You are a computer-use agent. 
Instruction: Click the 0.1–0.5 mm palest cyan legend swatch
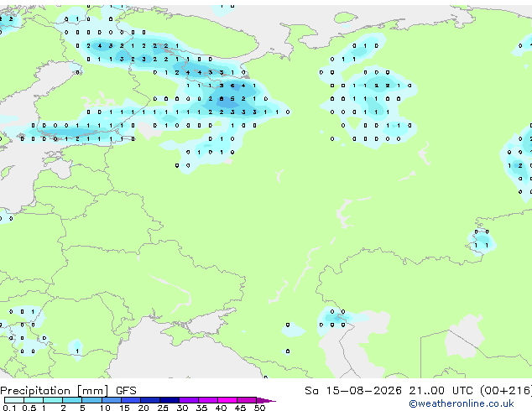coord(14,400)
